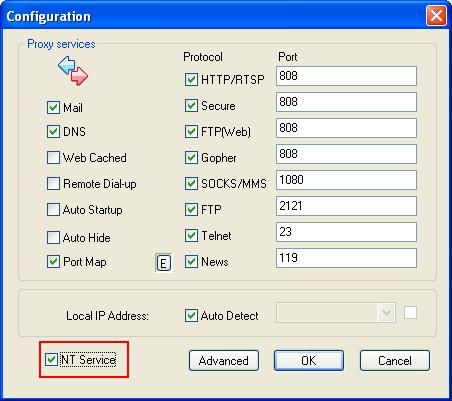Click the FTP port field showing 2121
Image resolution: width=452 pixels, height=401 pixels.
pos(346,206)
